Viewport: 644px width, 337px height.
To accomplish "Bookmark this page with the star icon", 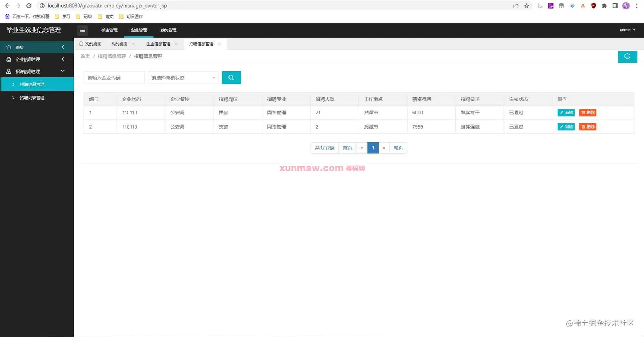I will [x=526, y=6].
